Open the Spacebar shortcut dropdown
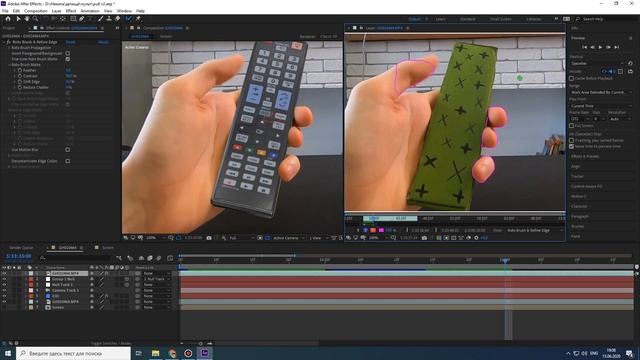The width and height of the screenshot is (640, 360). coord(597,63)
